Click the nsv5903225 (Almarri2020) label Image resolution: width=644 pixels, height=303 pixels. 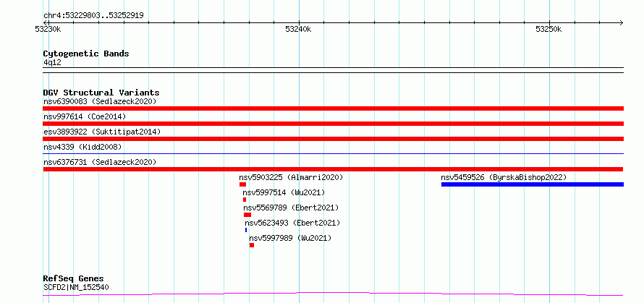(291, 177)
